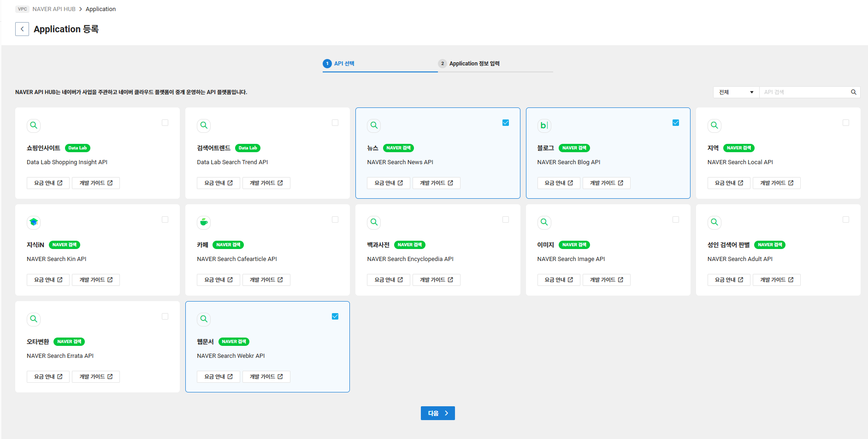Click the VPC badge in the breadcrumb

click(x=22, y=9)
